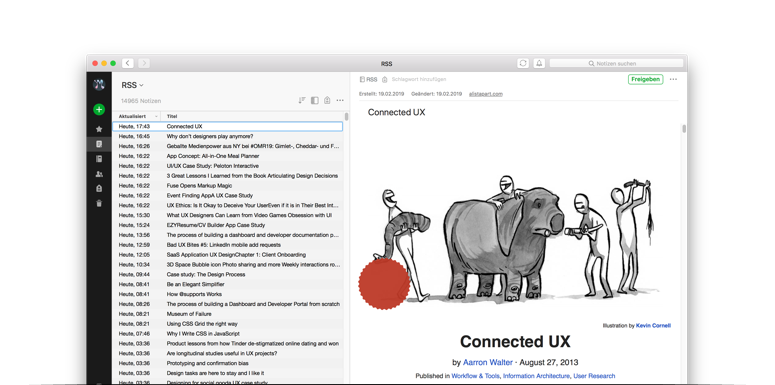Click magnifier icon in search field
This screenshot has width=775, height=385.
coord(591,64)
